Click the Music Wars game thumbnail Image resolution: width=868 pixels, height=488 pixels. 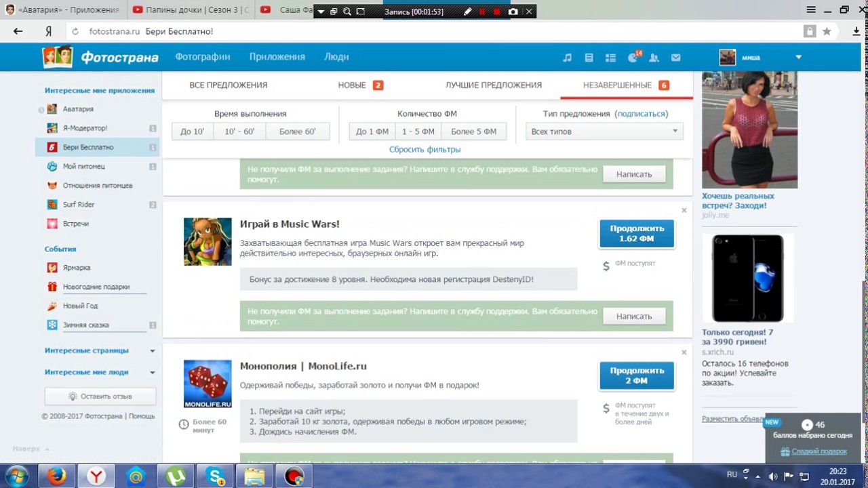click(x=208, y=242)
